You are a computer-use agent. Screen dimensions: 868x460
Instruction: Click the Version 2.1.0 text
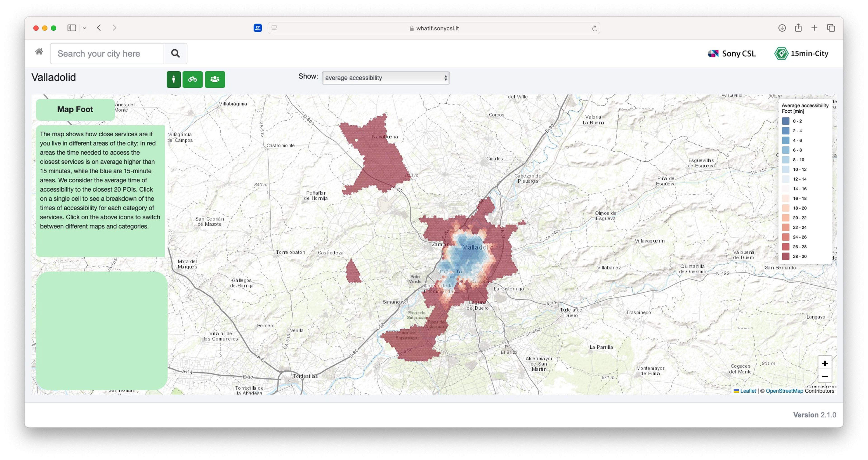[814, 415]
